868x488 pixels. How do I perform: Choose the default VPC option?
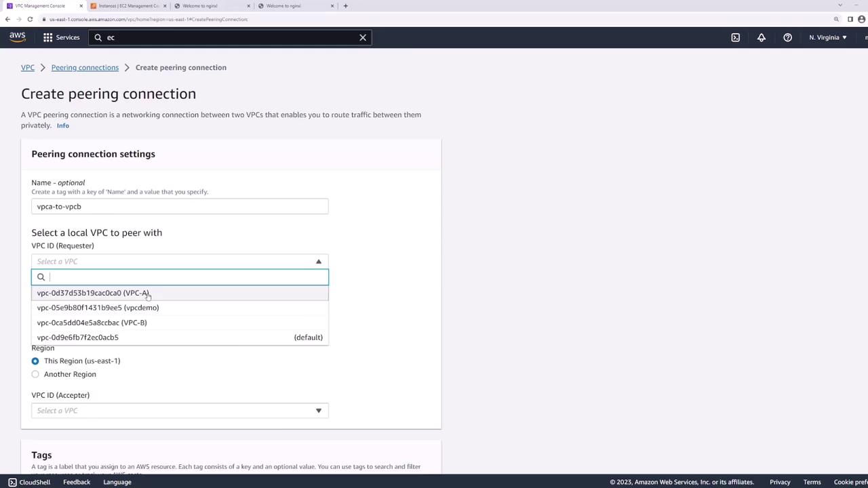coord(180,338)
